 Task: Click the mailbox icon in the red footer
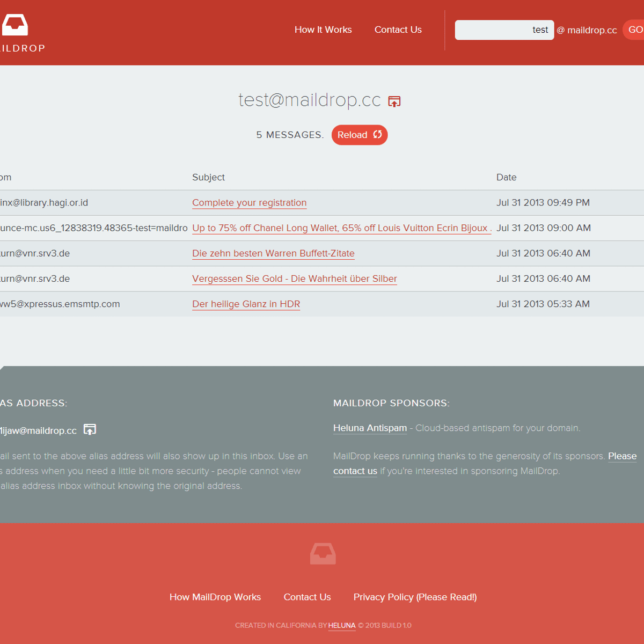point(322,553)
